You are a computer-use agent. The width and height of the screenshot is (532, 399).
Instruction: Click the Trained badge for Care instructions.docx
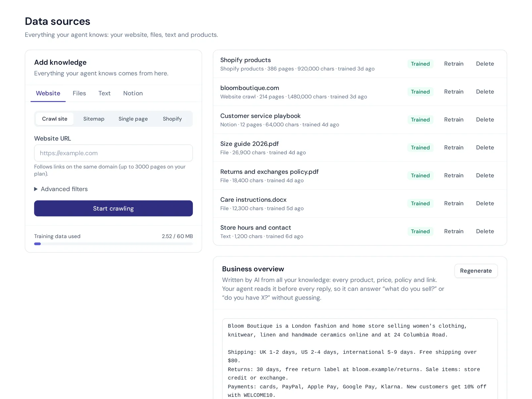point(420,203)
